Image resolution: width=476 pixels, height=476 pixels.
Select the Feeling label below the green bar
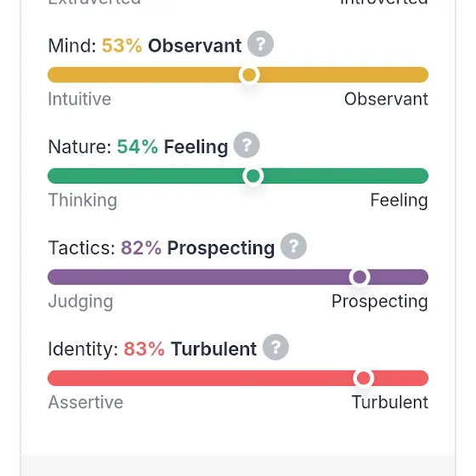[399, 201]
